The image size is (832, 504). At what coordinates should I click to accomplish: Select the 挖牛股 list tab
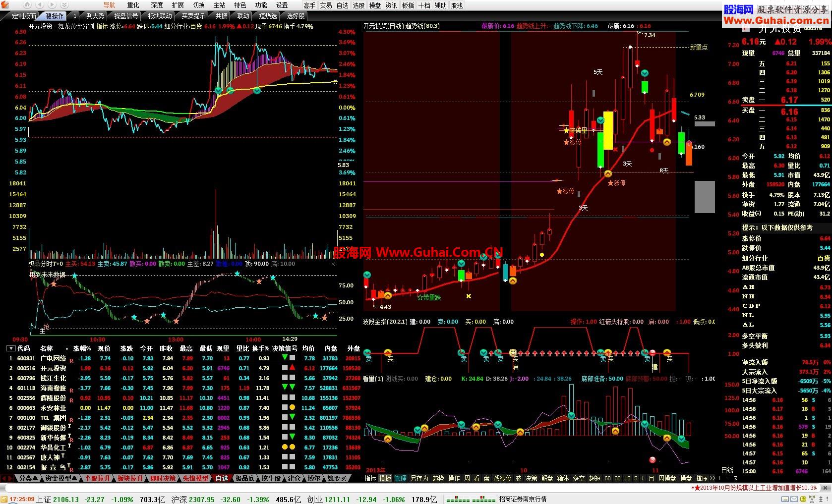271,478
